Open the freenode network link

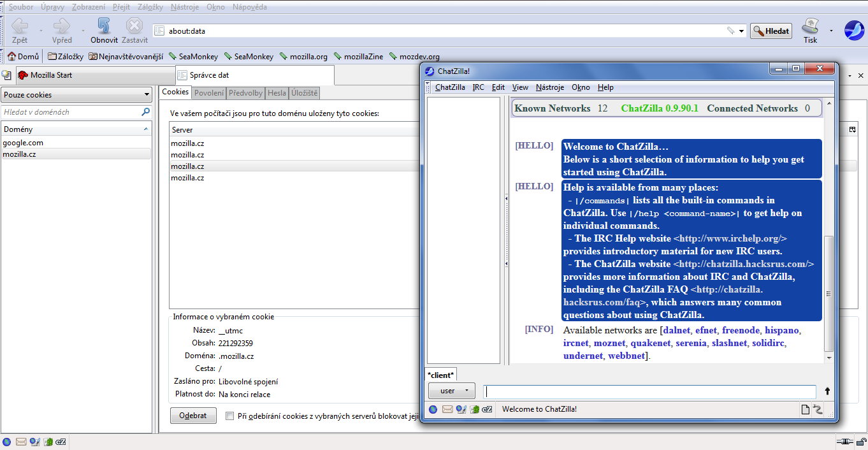click(741, 330)
